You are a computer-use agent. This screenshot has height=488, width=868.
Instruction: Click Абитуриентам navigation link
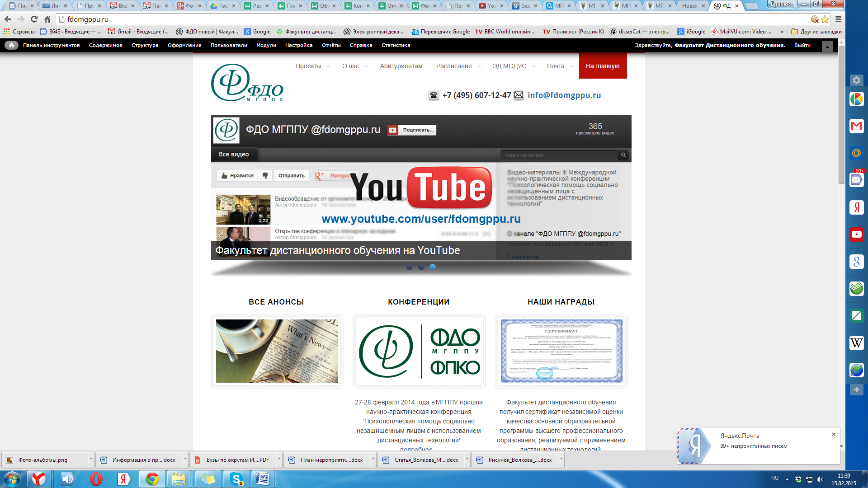[x=401, y=66]
